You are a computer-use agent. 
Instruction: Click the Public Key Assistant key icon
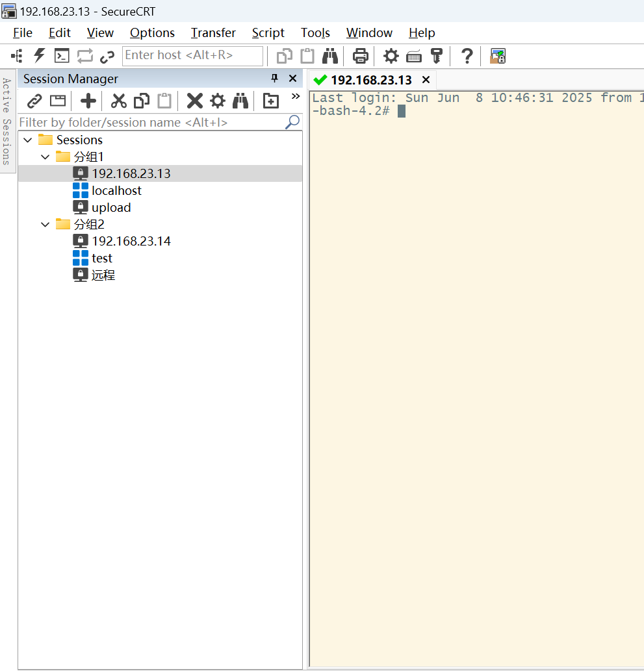click(x=436, y=56)
